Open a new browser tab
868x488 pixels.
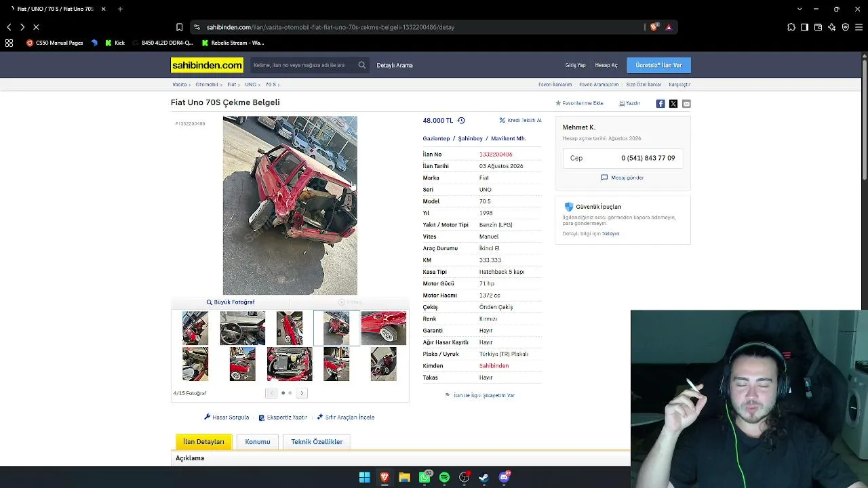[x=120, y=9]
